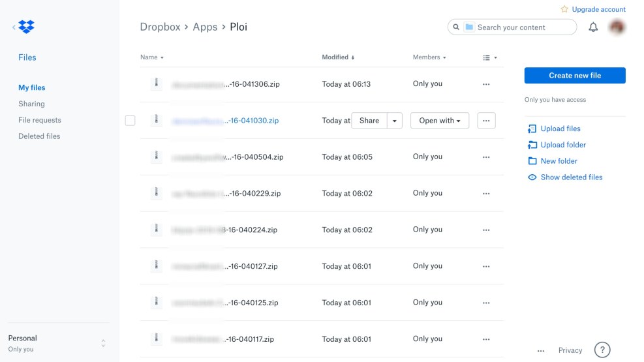
Task: Go to My files
Action: (31, 87)
